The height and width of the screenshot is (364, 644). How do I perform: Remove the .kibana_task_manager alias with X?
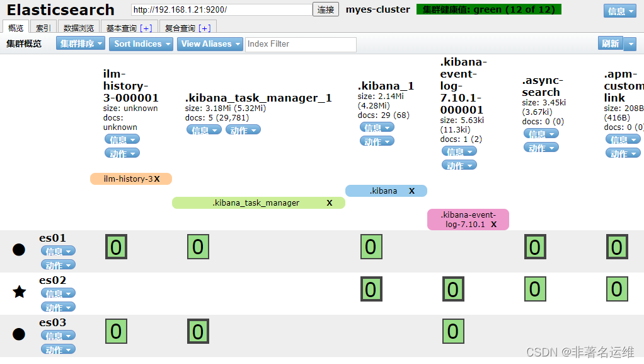tap(330, 203)
